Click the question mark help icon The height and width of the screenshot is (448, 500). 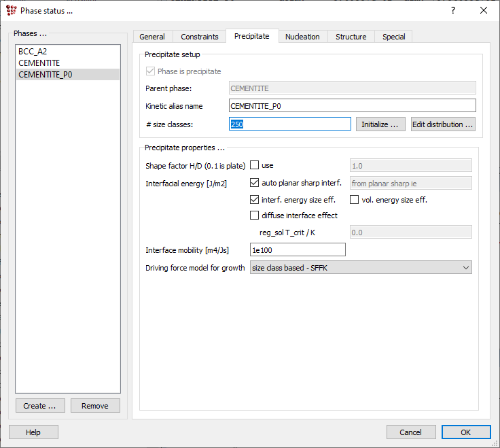click(x=453, y=10)
